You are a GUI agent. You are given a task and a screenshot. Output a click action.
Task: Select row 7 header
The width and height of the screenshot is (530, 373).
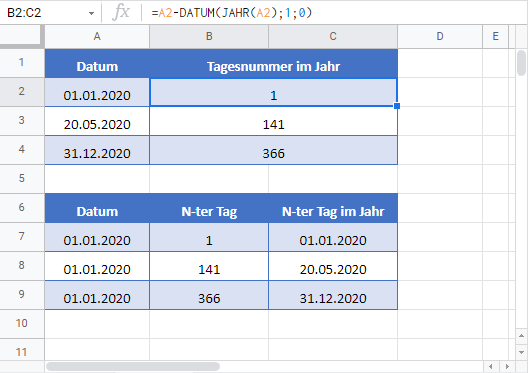point(22,237)
